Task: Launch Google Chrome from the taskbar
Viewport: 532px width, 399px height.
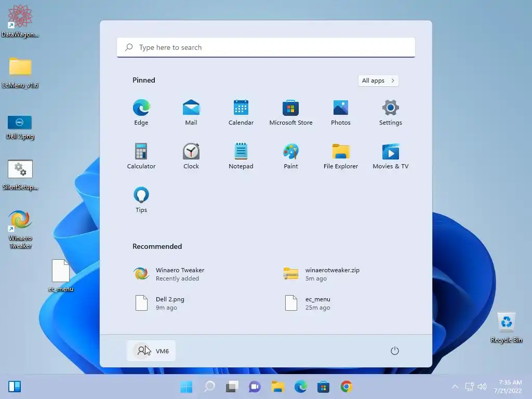Action: pos(347,387)
